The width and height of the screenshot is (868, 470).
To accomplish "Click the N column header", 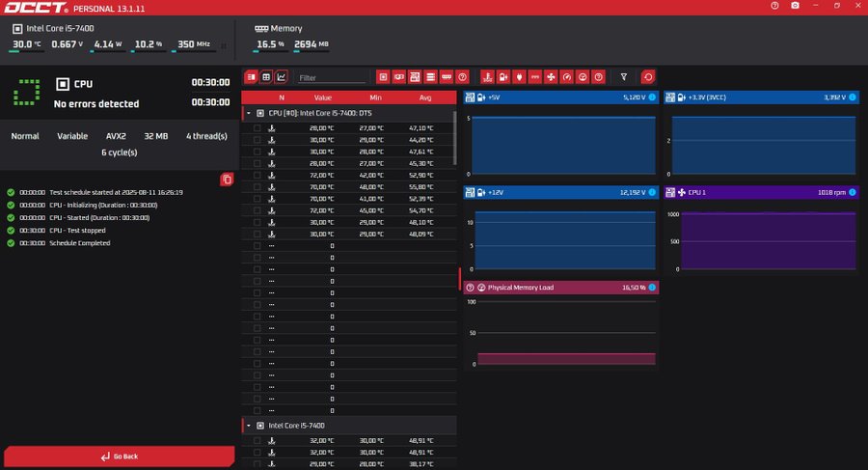I will pyautogui.click(x=282, y=97).
